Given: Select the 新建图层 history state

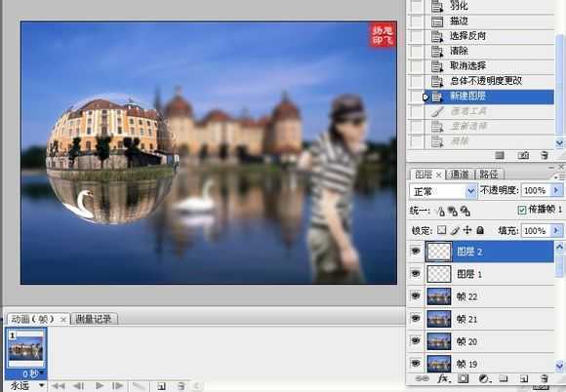Looking at the screenshot, I should tap(490, 97).
